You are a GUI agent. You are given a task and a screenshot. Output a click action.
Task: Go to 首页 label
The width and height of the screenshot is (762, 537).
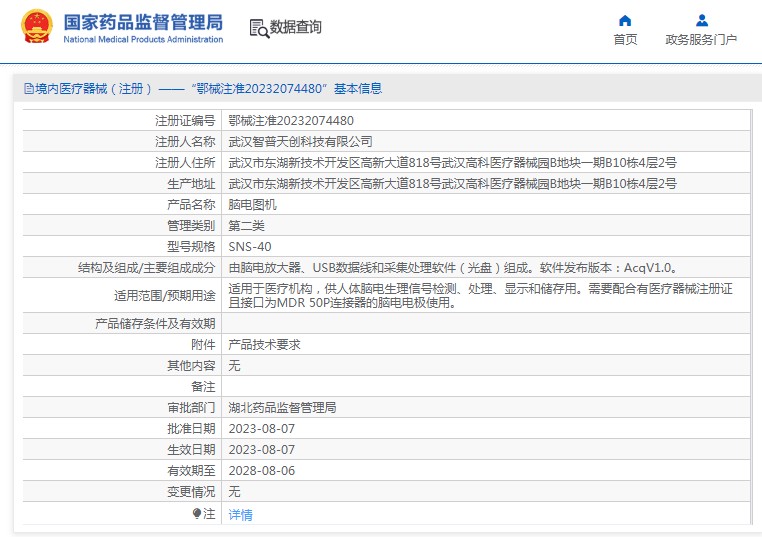tap(625, 39)
